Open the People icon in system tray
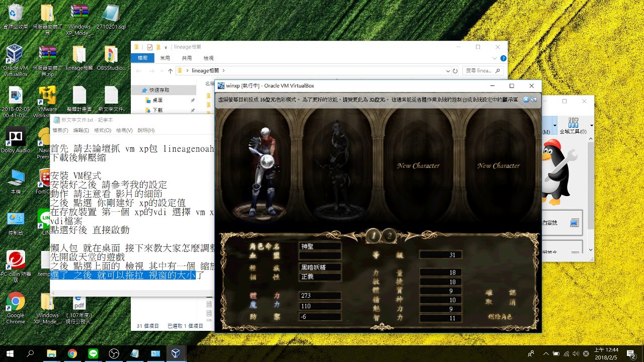Screen dimensions: 644x362 (531, 353)
